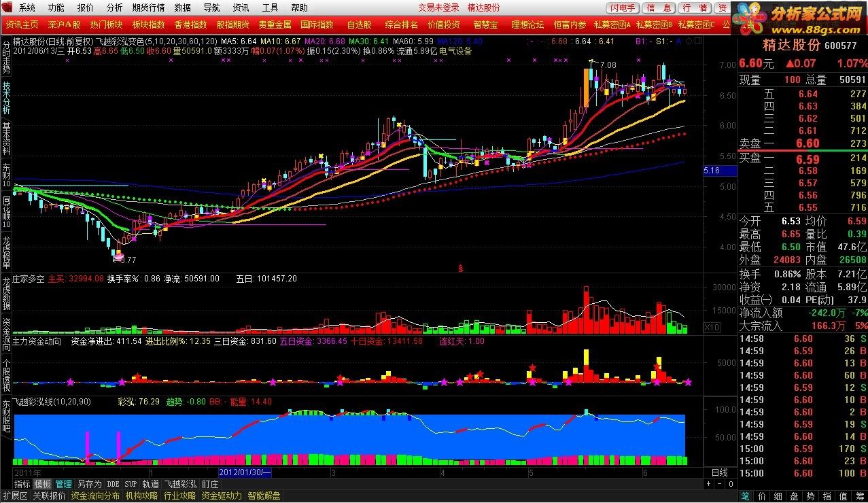
Task: Open 深沪A股 in red toolbar
Action: pos(64,24)
